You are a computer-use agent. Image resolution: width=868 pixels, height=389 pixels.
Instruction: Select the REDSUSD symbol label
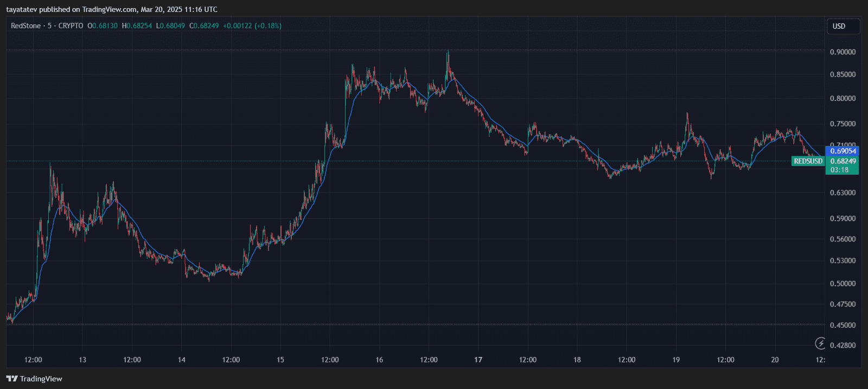click(x=808, y=161)
